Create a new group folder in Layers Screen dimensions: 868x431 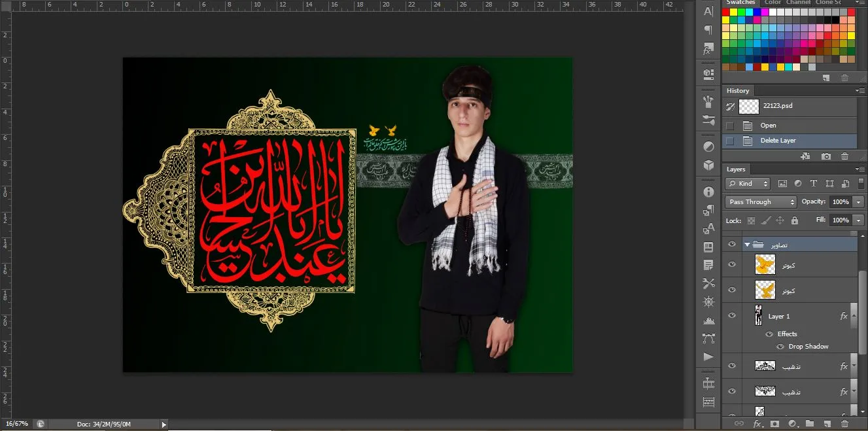click(x=809, y=424)
